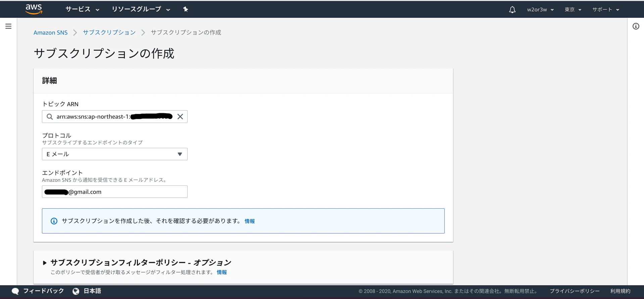
Task: Clear the Topic ARN field with X
Action: [180, 117]
